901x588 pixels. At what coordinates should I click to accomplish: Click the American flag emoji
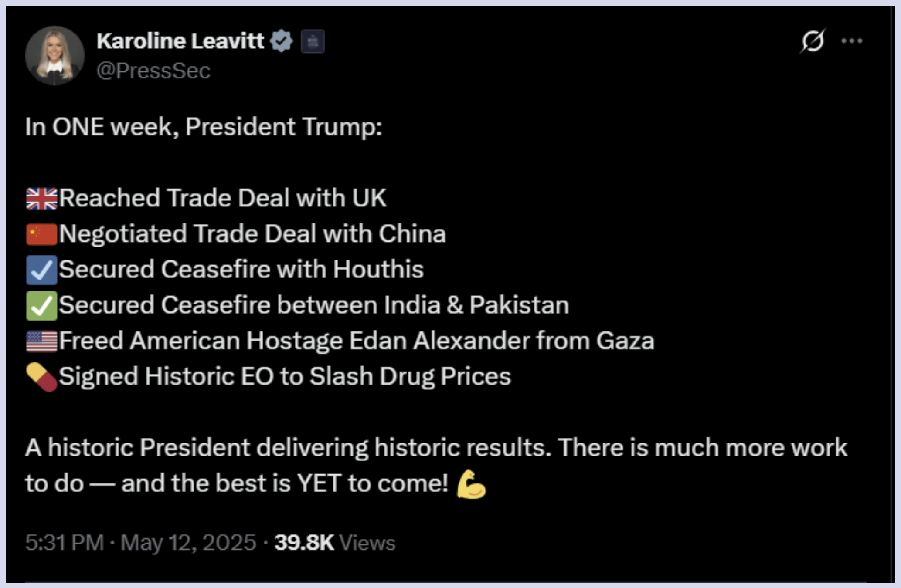pyautogui.click(x=41, y=341)
